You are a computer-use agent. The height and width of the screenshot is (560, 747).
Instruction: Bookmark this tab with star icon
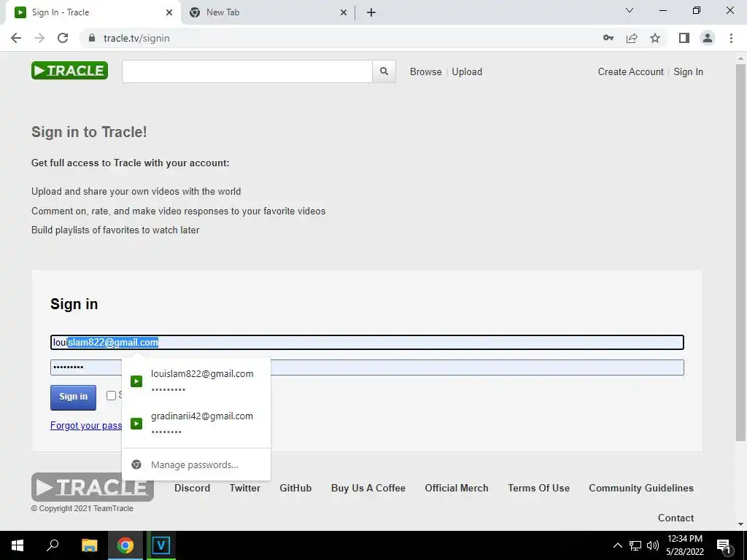[655, 38]
